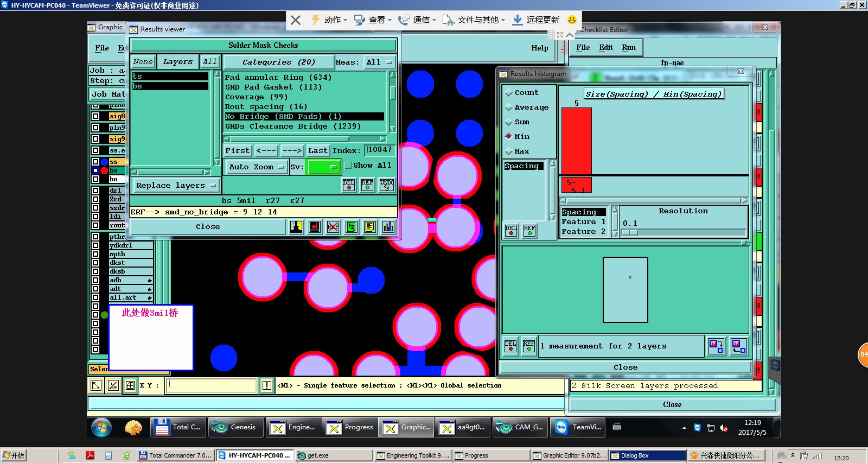Click the diagonal arrow icon beside X Y
Viewport: 868px width, 463px height.
[96, 385]
